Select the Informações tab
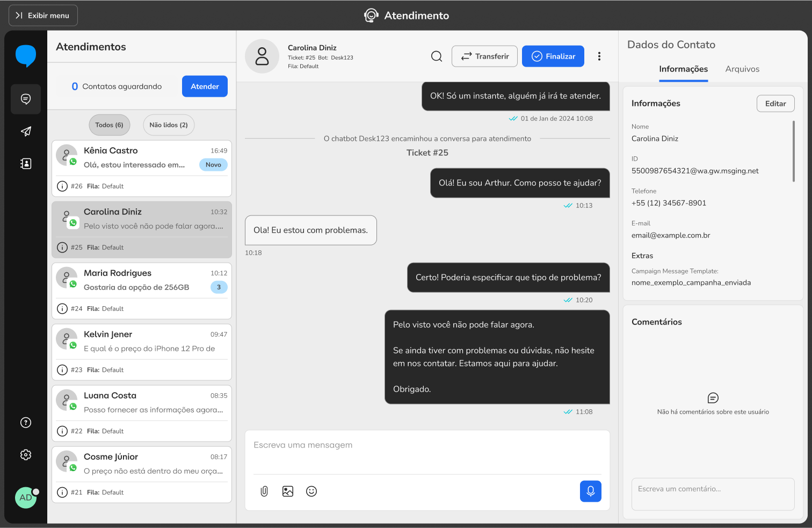This screenshot has width=812, height=528. 683,69
